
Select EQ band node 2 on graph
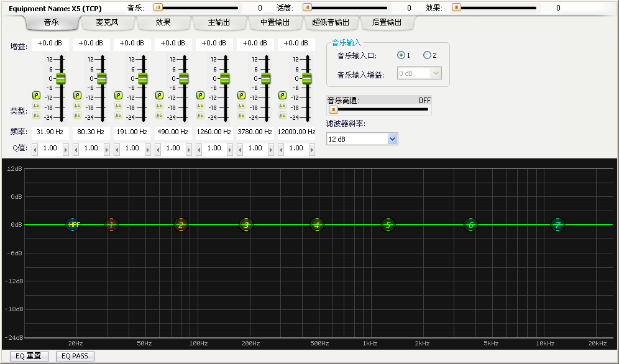(181, 225)
